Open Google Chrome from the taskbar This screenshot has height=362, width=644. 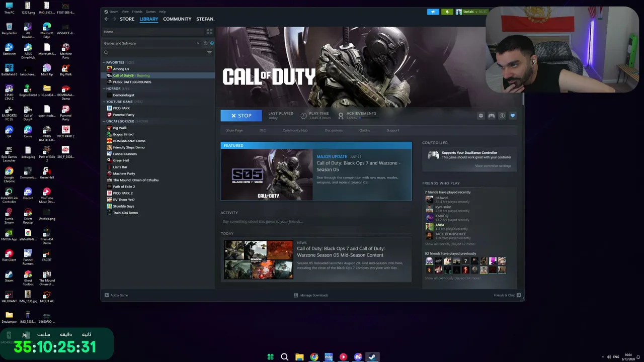click(314, 357)
